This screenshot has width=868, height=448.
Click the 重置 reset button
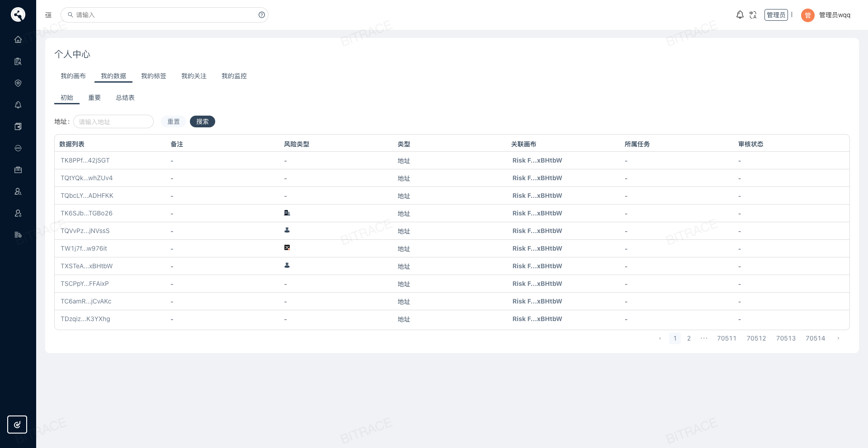click(x=174, y=121)
